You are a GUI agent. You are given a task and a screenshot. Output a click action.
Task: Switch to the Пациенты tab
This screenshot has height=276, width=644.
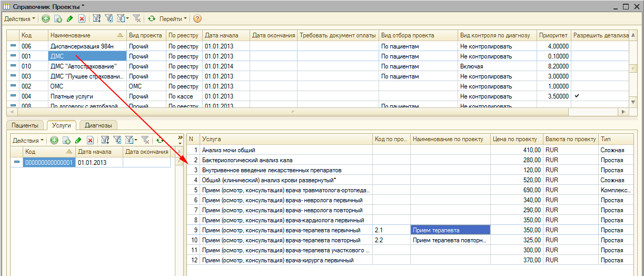click(25, 125)
